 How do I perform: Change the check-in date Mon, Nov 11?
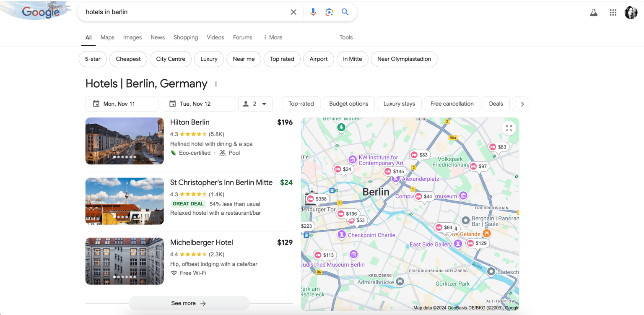click(122, 104)
